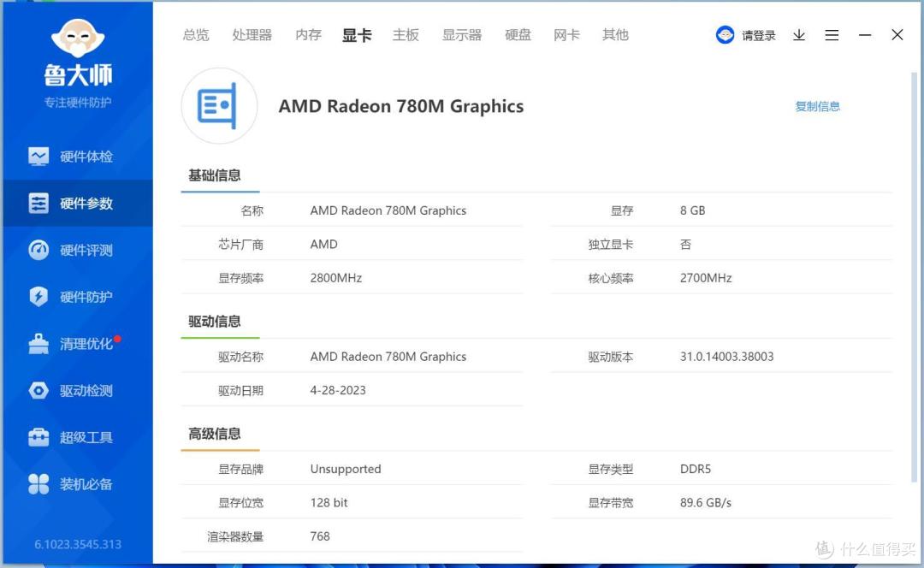Open 清理优化 broom icon
The height and width of the screenshot is (568, 924).
tap(38, 344)
